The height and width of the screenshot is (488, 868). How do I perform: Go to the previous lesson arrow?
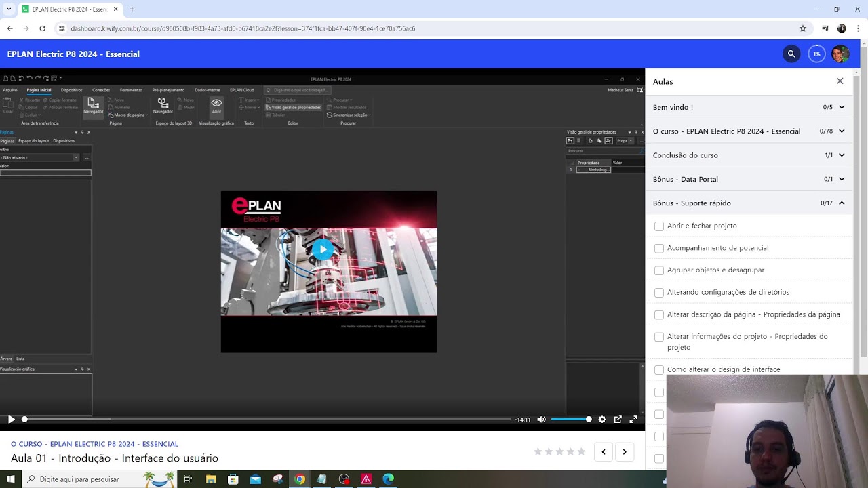click(604, 452)
